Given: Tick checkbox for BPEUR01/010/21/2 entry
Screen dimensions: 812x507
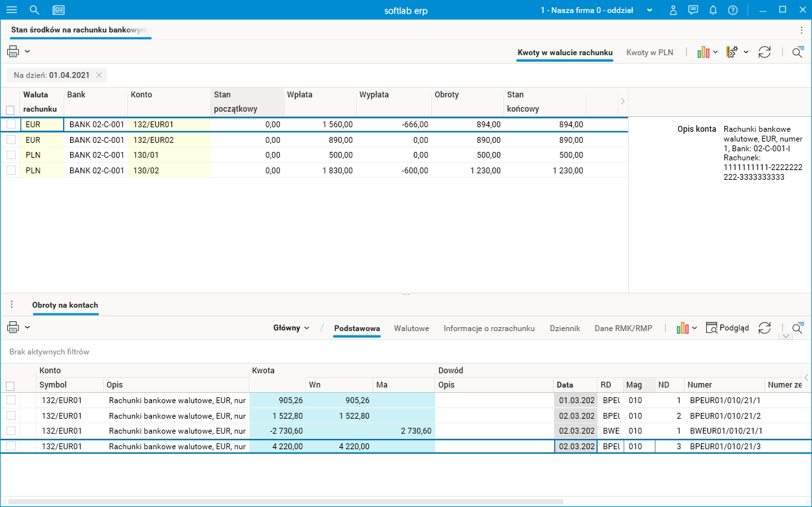Looking at the screenshot, I should pos(11,415).
